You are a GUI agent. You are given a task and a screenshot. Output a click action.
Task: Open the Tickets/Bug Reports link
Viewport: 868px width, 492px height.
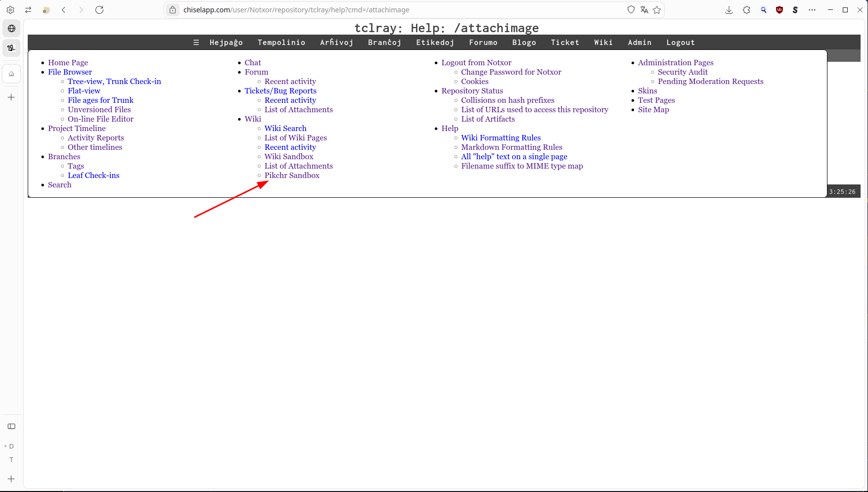pyautogui.click(x=280, y=91)
